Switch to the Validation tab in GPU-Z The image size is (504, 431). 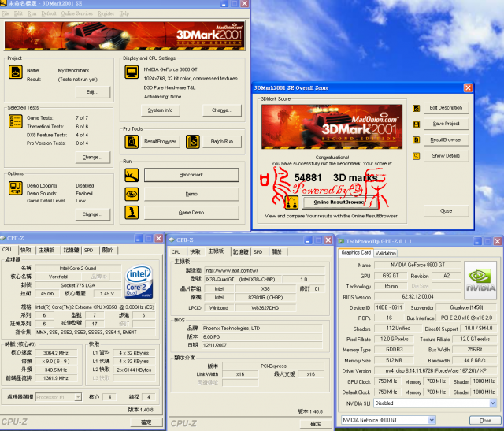385,253
